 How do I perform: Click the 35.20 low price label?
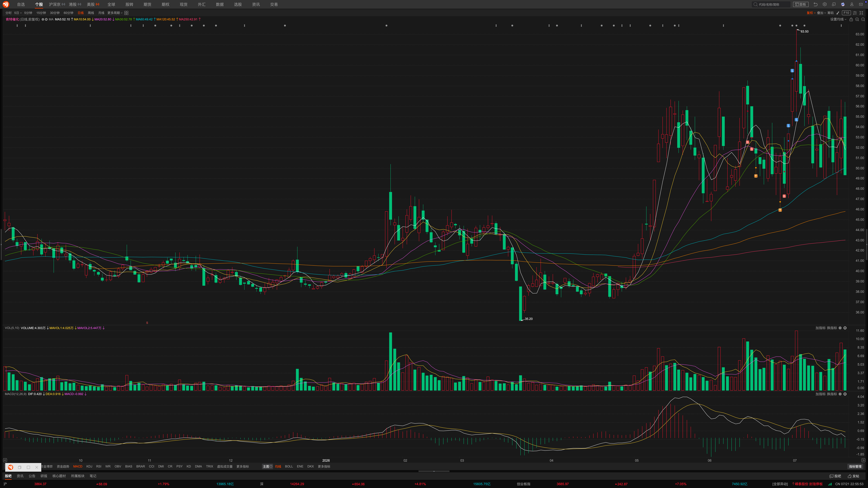tap(529, 319)
